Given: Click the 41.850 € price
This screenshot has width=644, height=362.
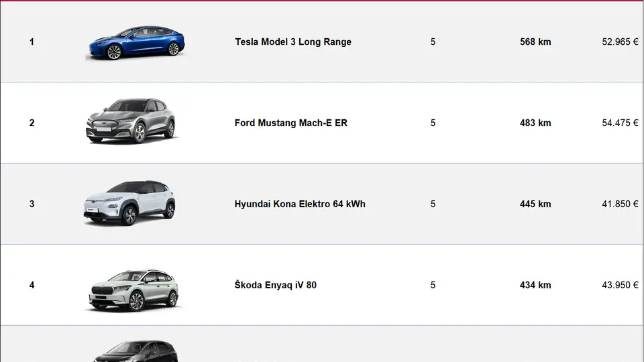Looking at the screenshot, I should pos(620,204).
